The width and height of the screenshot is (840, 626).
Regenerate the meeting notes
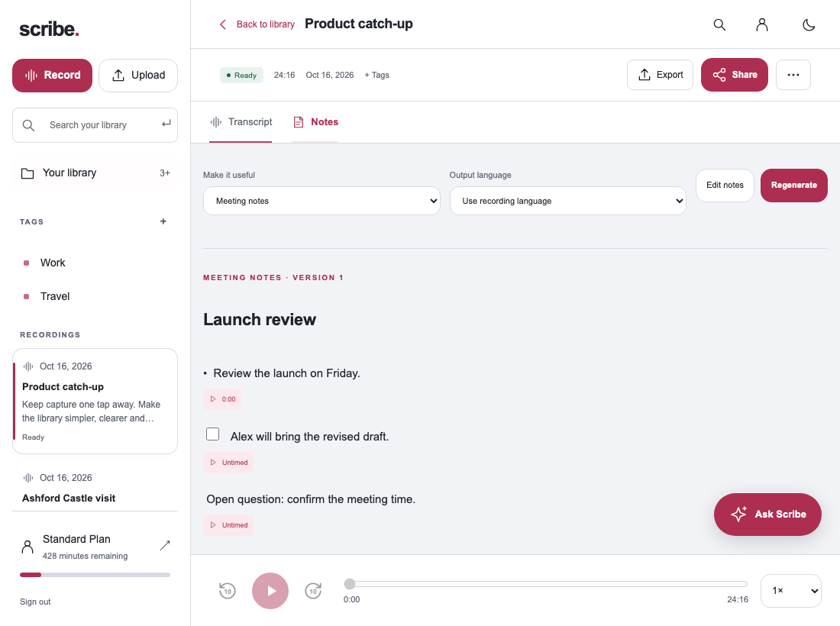(x=794, y=186)
